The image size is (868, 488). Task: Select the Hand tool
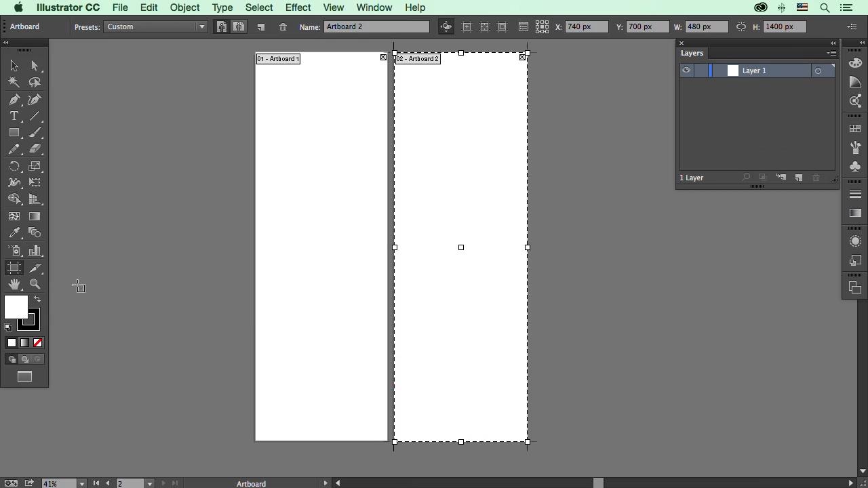14,284
